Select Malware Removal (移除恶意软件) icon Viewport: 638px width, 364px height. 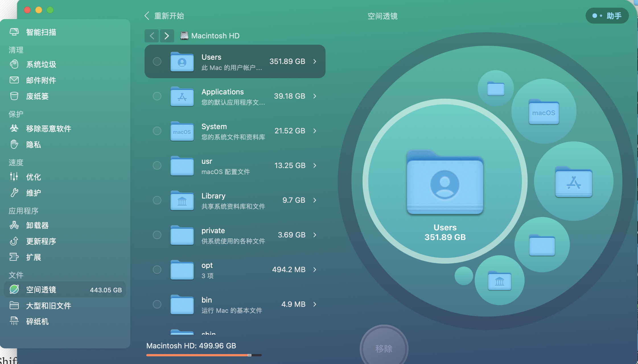coord(14,129)
